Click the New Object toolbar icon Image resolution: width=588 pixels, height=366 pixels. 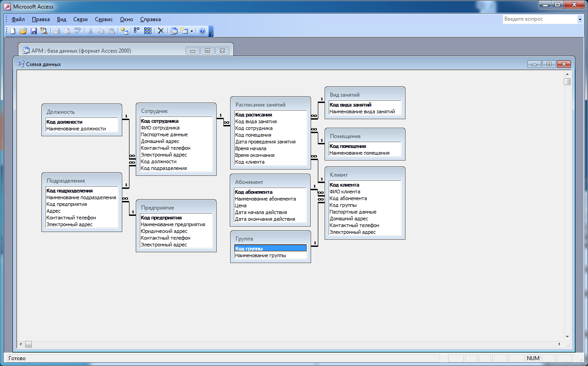coord(184,31)
